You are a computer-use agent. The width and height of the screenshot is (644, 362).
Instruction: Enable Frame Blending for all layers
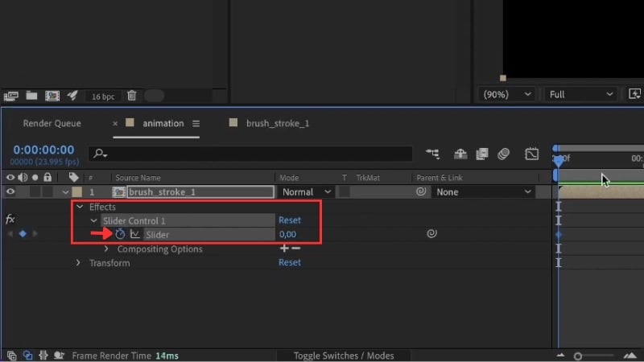(x=481, y=154)
